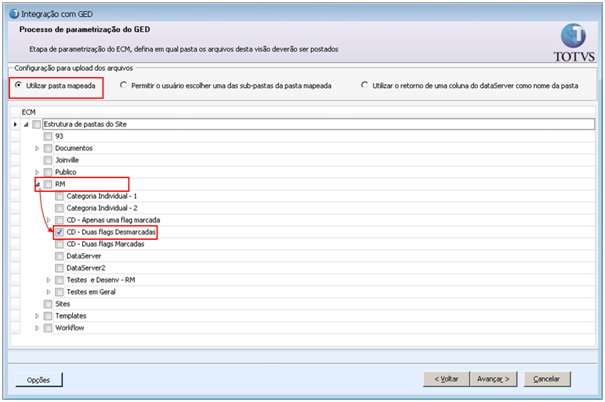Select the Sites row label
Image resolution: width=605 pixels, height=402 pixels.
[x=63, y=304]
